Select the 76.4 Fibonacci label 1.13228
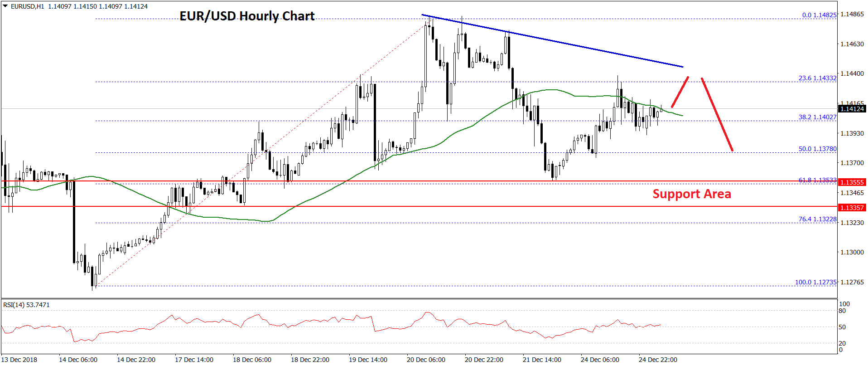Screen dimensions: 868x366 (817, 220)
